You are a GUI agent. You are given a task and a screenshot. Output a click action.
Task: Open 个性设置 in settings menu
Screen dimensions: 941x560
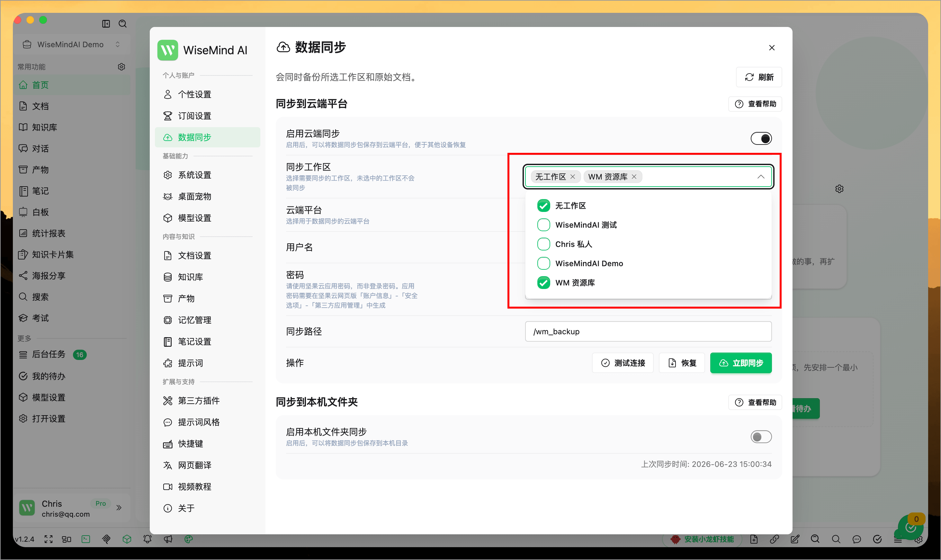click(207, 94)
